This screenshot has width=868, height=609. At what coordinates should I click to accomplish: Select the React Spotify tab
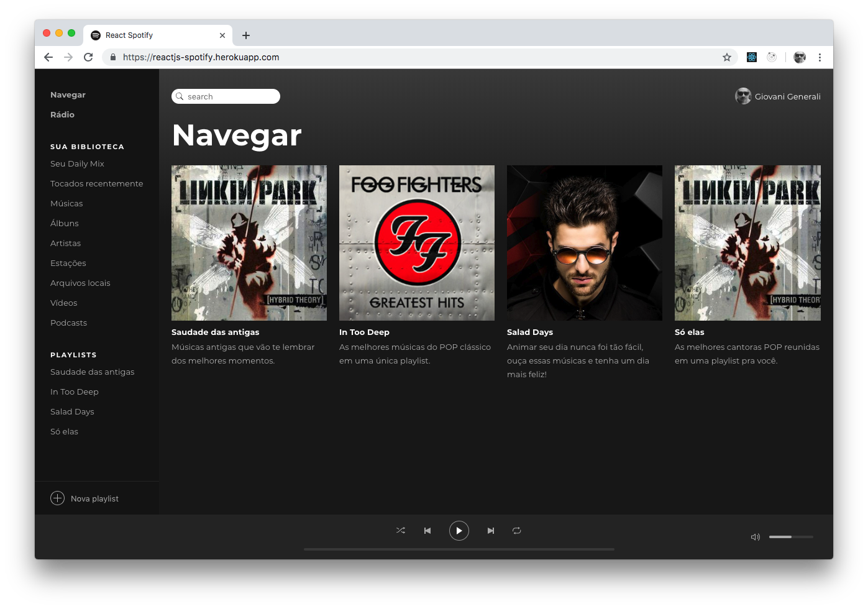coord(158,35)
